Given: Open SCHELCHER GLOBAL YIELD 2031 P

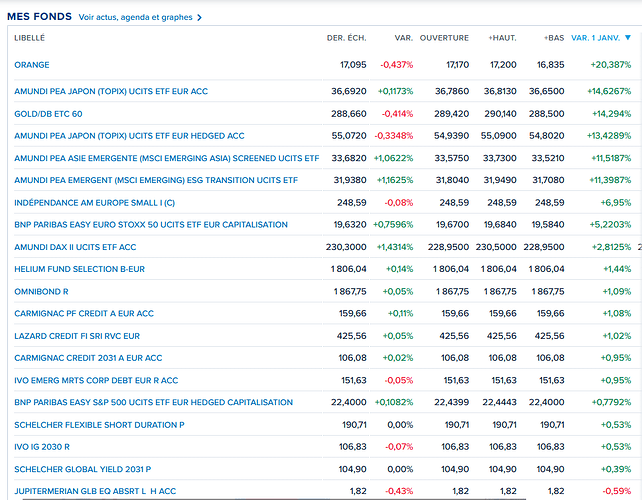Looking at the screenshot, I should [x=83, y=469].
